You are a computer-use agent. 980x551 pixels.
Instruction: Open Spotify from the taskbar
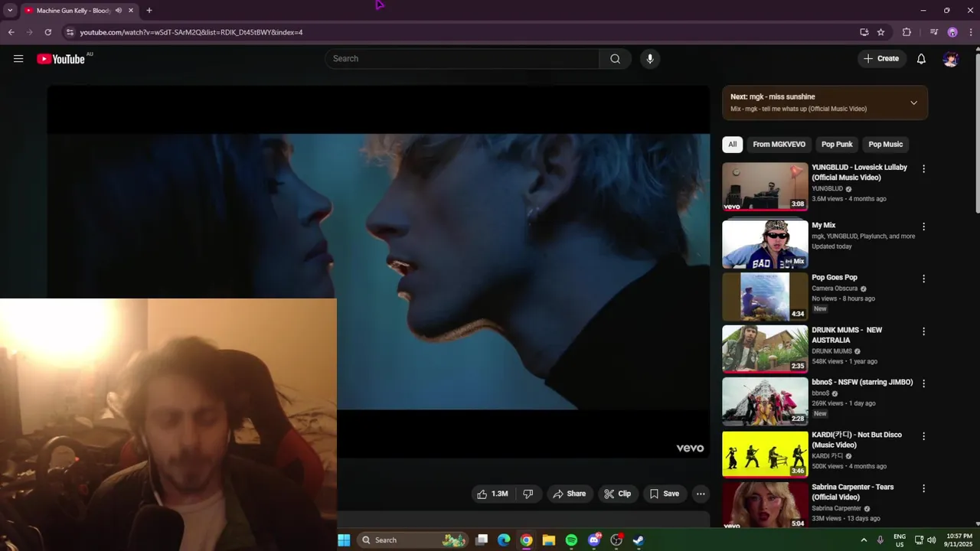click(571, 540)
